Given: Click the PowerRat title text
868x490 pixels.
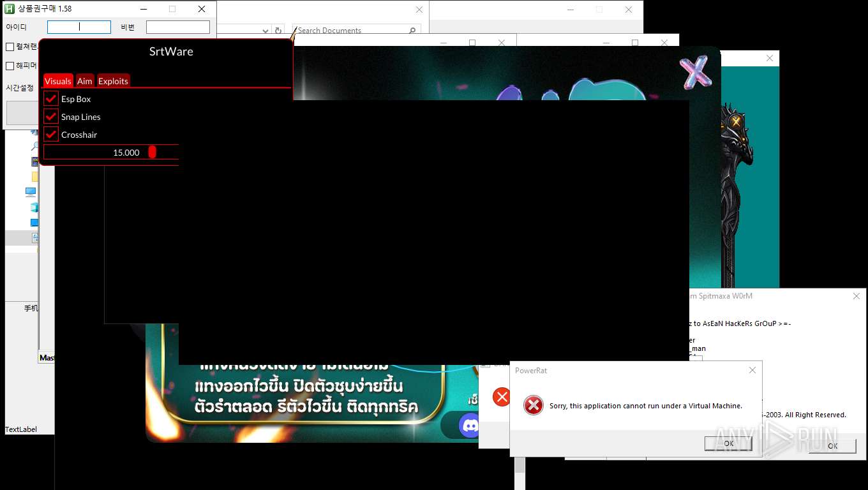Looking at the screenshot, I should click(531, 371).
